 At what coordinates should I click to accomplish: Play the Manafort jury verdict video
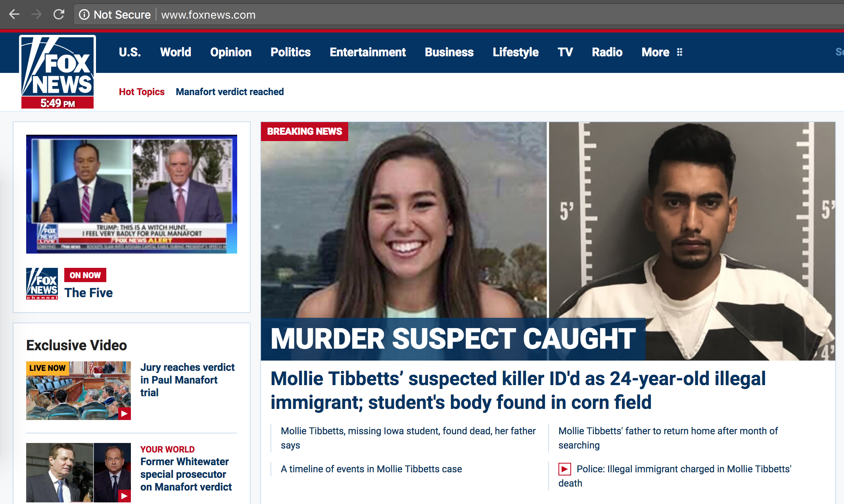coord(125,414)
